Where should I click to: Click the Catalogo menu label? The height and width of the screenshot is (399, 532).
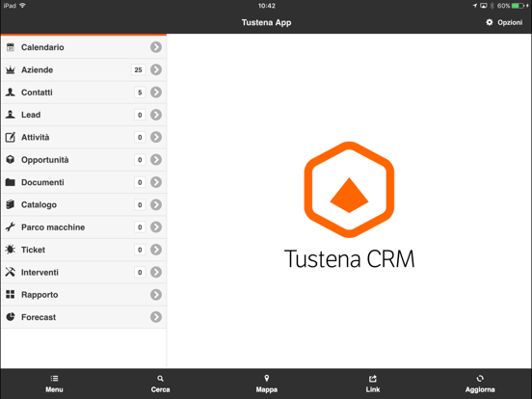coord(39,205)
